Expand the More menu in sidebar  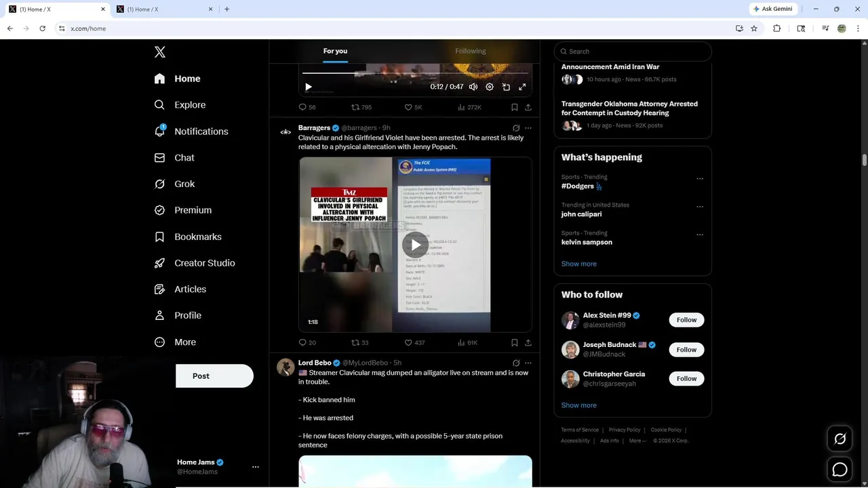174,342
